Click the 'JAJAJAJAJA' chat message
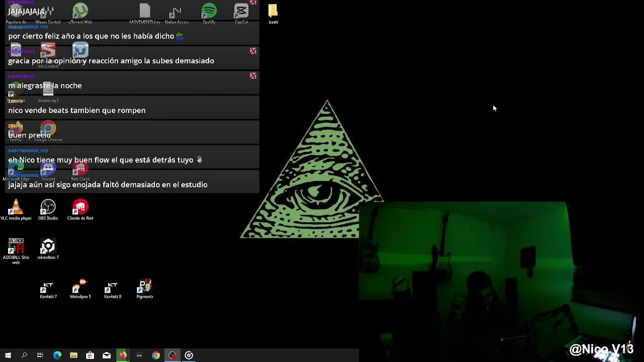Image resolution: width=644 pixels, height=362 pixels. [x=132, y=10]
